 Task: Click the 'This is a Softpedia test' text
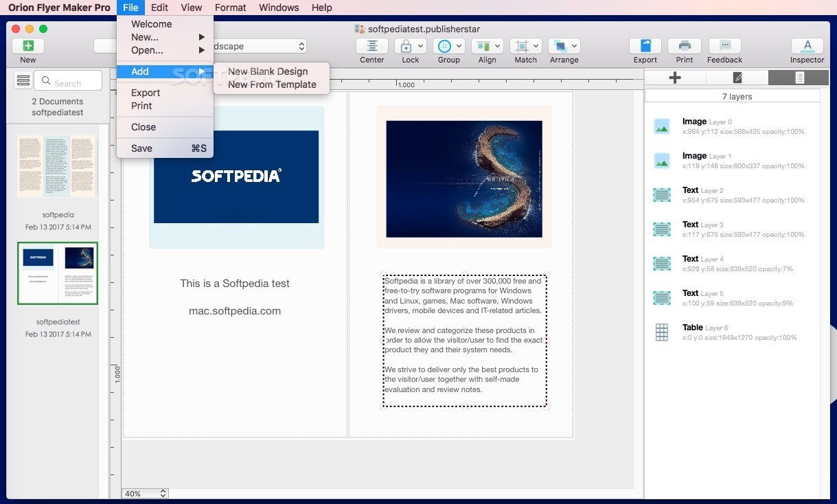[235, 284]
